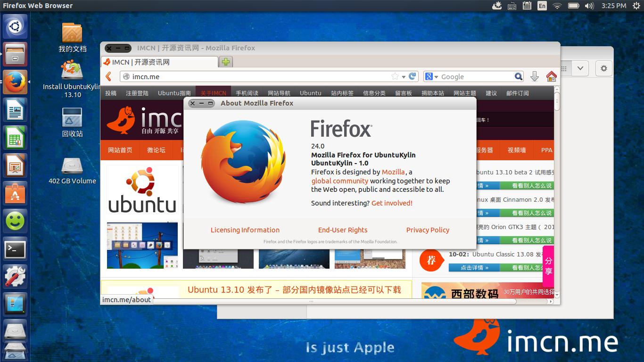Open the Ubuntu指南 menu item
Screen dimensions: 644x362
click(174, 93)
